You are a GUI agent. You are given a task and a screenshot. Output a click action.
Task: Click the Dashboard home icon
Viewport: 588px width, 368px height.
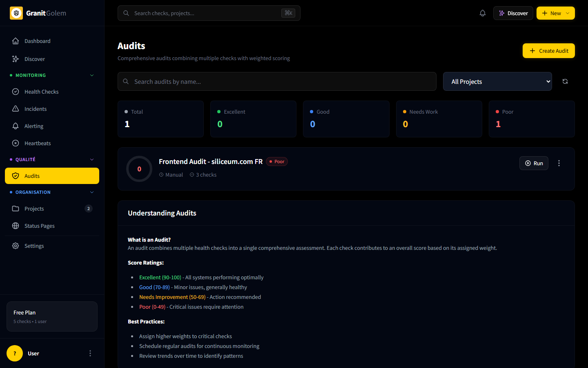click(x=16, y=41)
